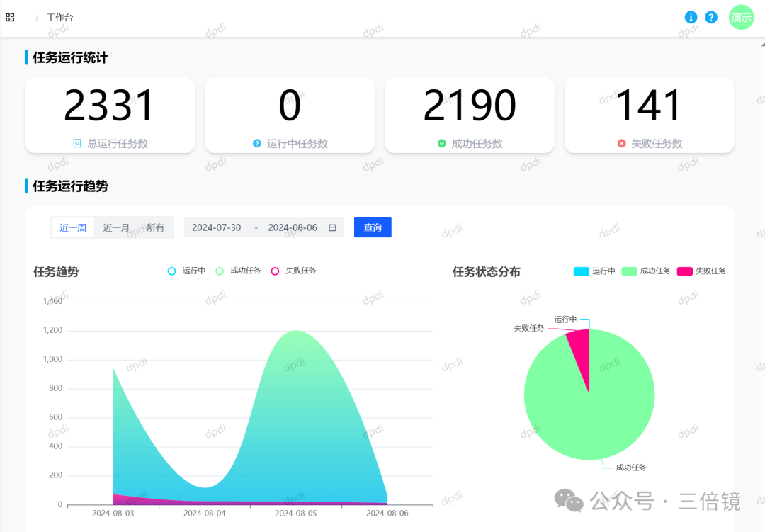Click the checkmark icon under 总运行任务数
This screenshot has width=765, height=532.
click(78, 143)
